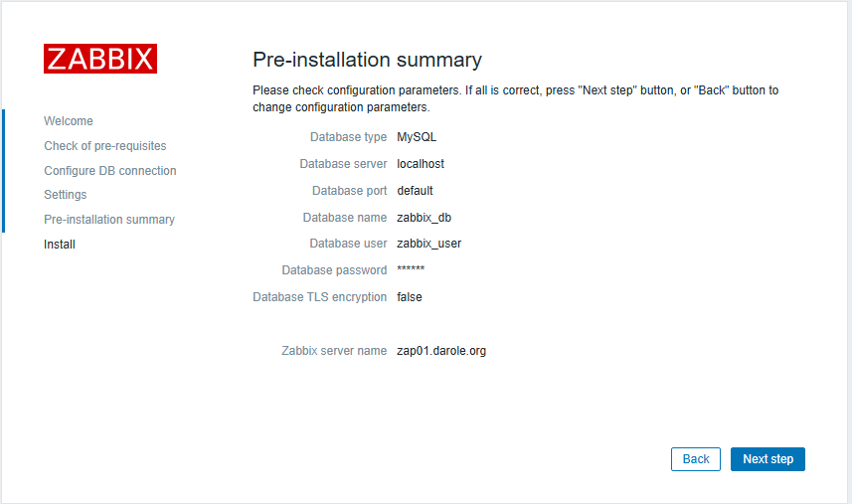Image resolution: width=852 pixels, height=504 pixels.
Task: Click the Install step in sidebar
Action: 60,245
